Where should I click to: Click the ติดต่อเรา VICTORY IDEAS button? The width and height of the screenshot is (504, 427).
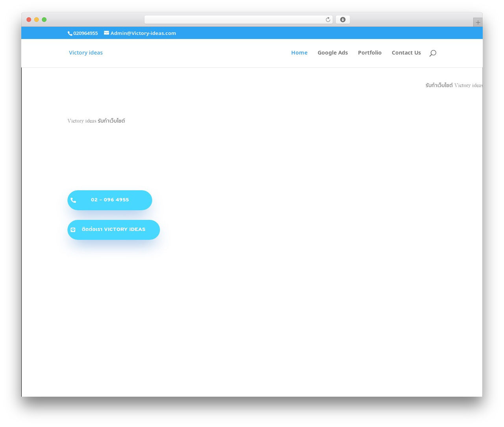point(114,230)
